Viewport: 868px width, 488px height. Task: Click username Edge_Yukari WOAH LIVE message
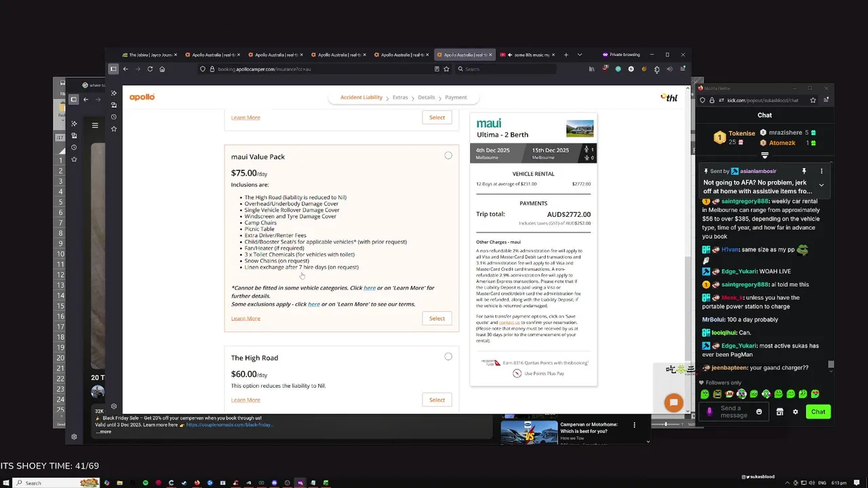click(x=739, y=271)
